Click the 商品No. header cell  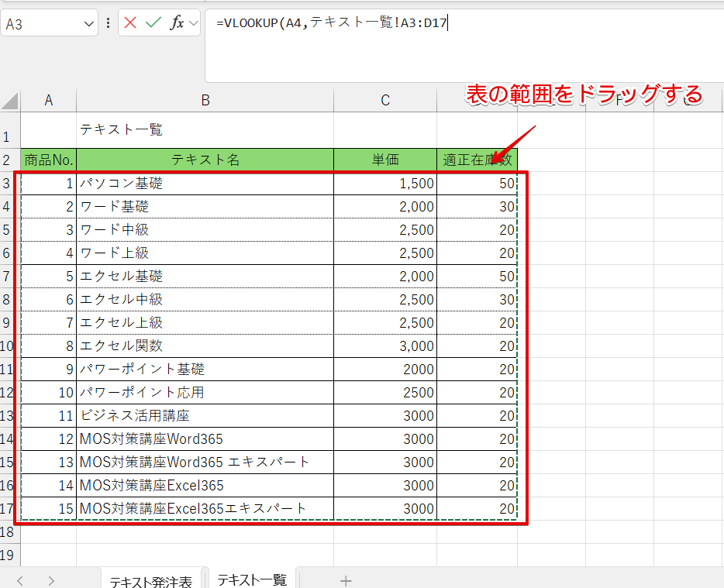(x=49, y=160)
